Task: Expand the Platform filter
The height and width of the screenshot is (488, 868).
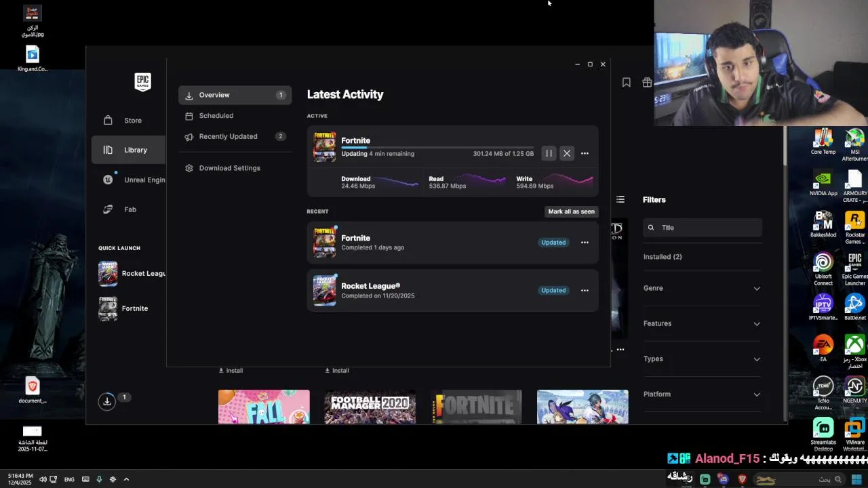Action: [702, 394]
